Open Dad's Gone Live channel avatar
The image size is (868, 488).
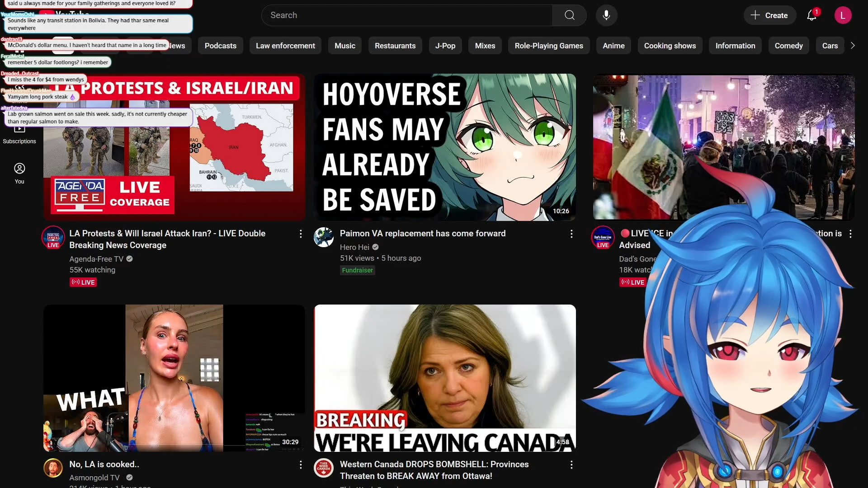pos(603,237)
